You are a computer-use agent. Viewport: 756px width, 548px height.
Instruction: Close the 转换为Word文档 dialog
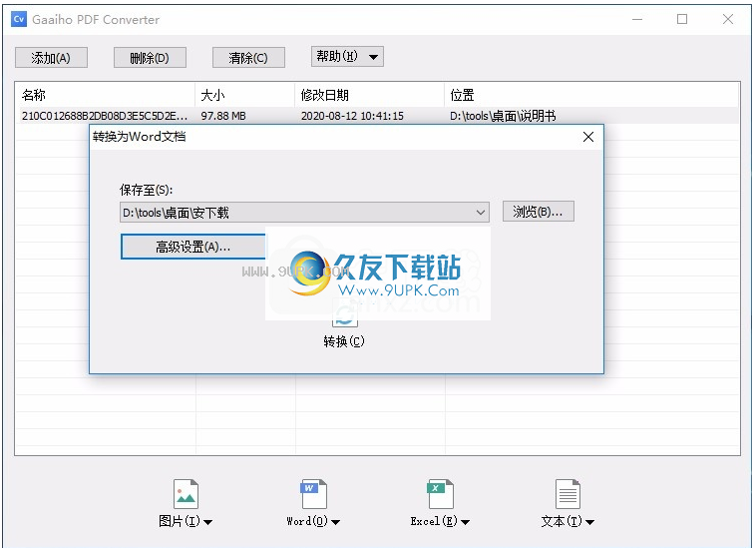coord(588,137)
